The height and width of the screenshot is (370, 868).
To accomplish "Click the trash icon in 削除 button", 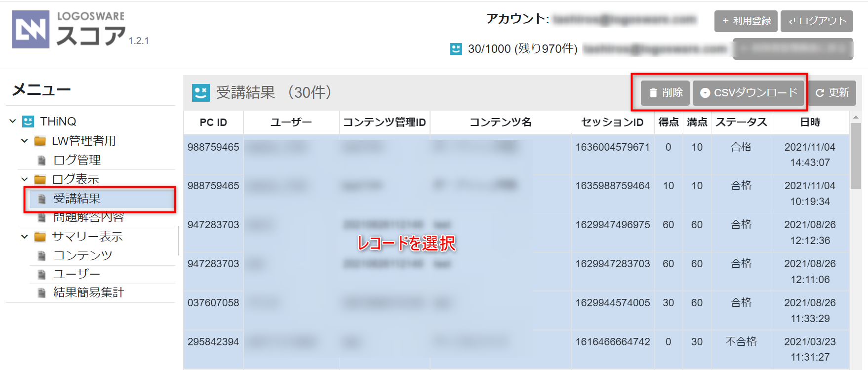I will tap(653, 93).
